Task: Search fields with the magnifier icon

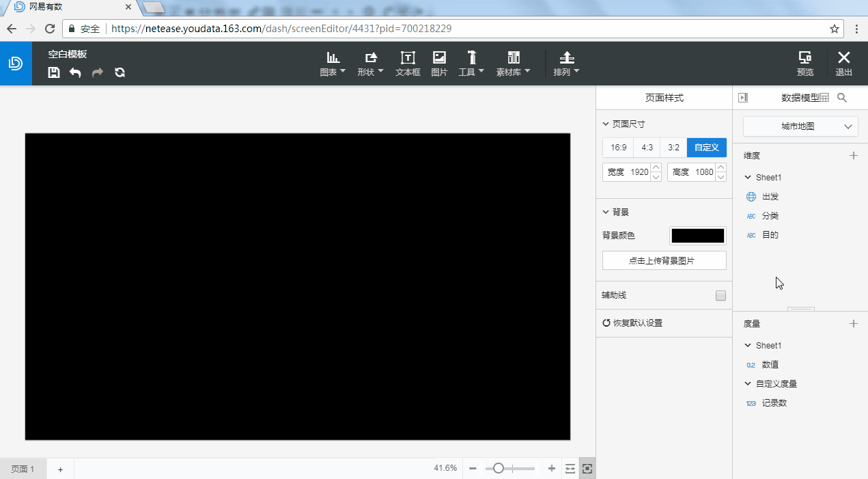Action: pos(842,98)
